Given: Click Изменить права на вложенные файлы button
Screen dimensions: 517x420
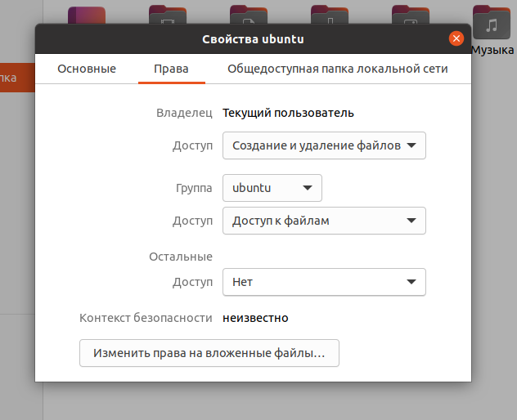Looking at the screenshot, I should tap(209, 353).
